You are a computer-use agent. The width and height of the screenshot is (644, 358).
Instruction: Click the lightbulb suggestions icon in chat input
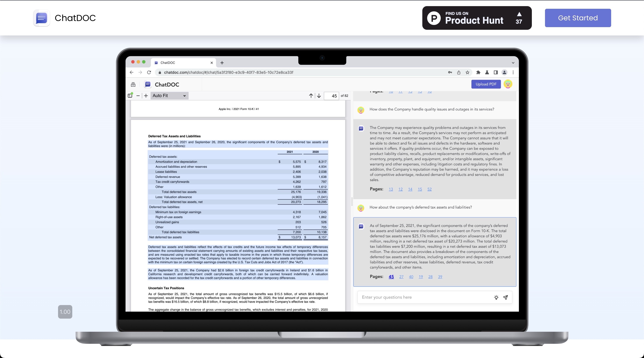pos(496,297)
